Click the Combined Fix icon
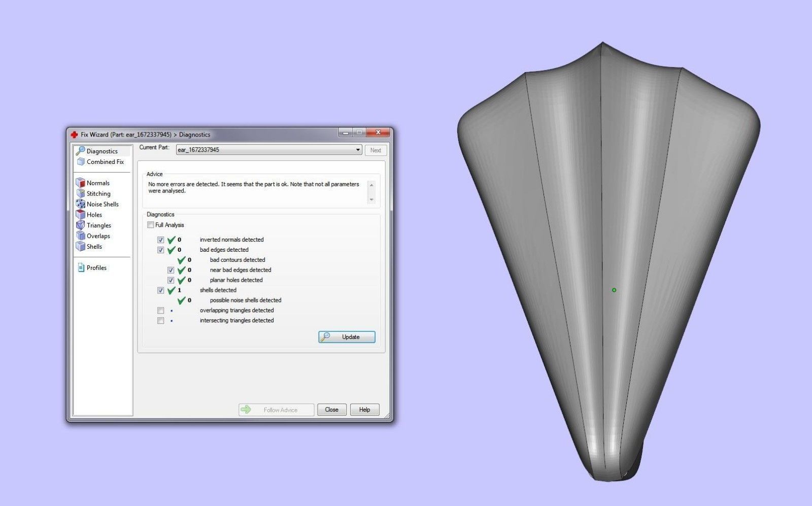Viewport: 812px width, 506px height. click(81, 162)
